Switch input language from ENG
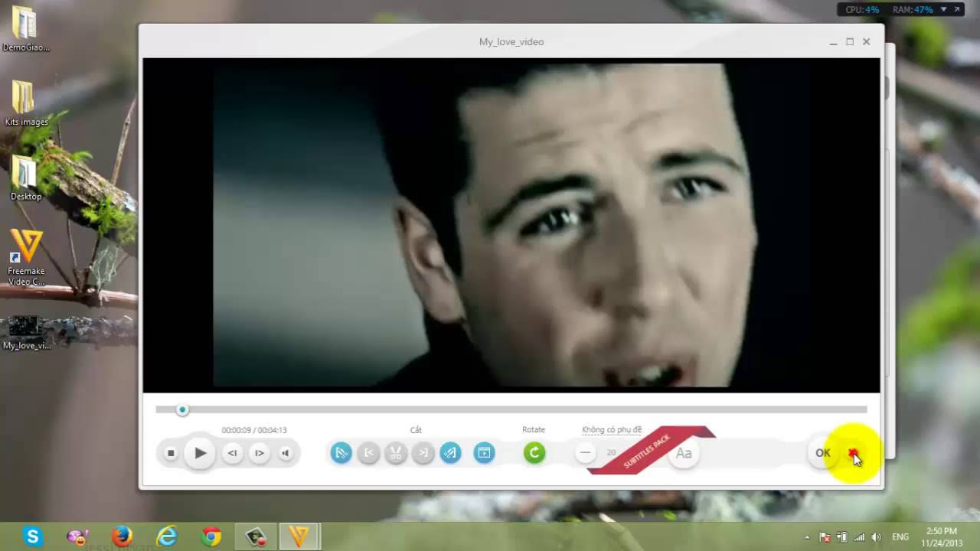 coord(900,537)
